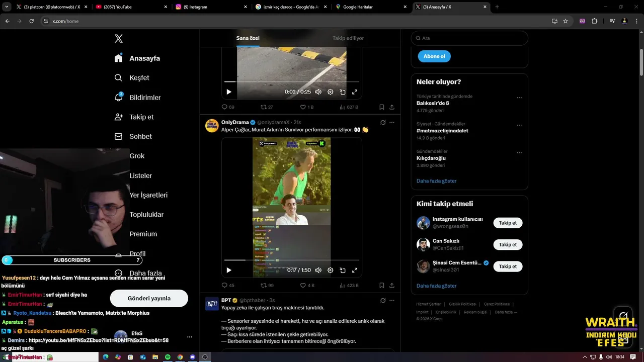Open OnlyDrama profile avatar
Viewport: 644px width, 362px height.
point(212,126)
